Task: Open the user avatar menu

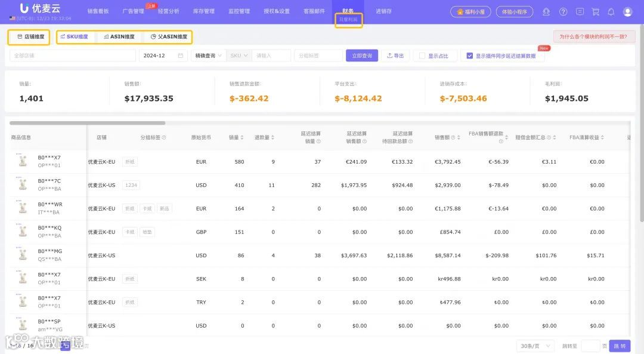Action: pos(627,12)
